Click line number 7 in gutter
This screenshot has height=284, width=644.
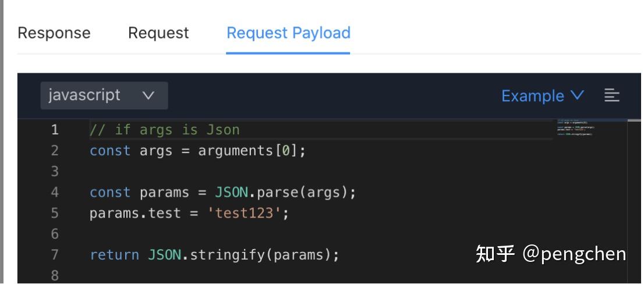55,255
